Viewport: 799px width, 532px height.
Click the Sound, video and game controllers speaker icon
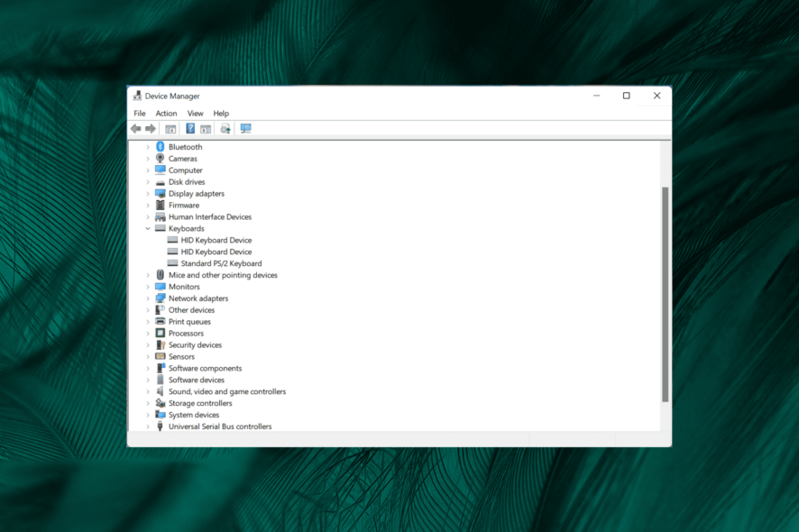pos(160,391)
